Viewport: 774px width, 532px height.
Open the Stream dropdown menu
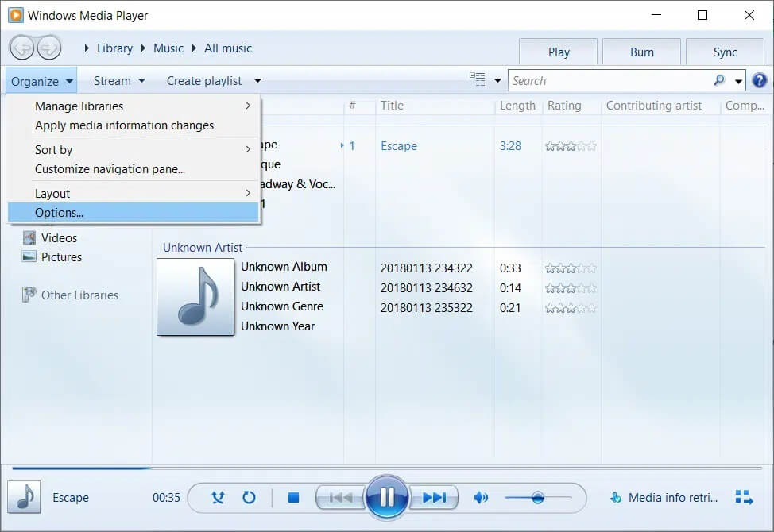pyautogui.click(x=119, y=80)
